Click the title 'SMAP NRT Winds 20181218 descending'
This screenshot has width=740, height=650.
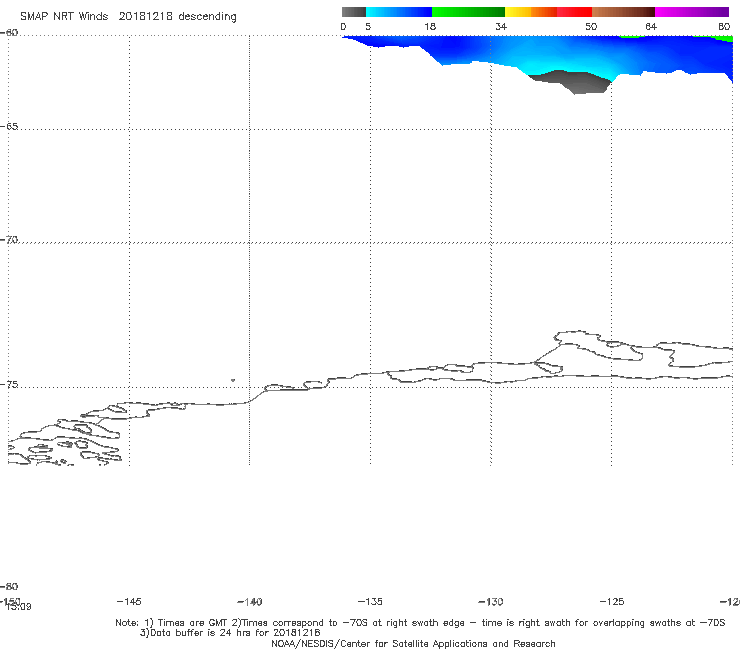tap(128, 17)
